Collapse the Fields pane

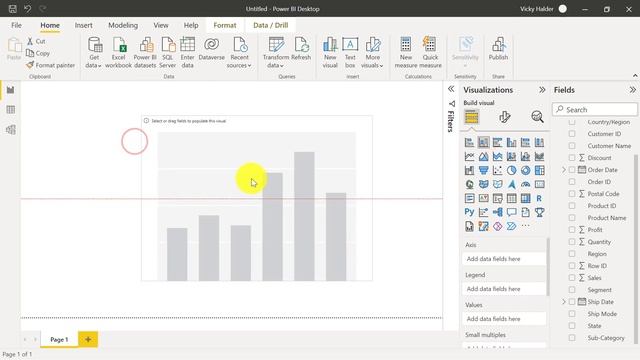[632, 90]
